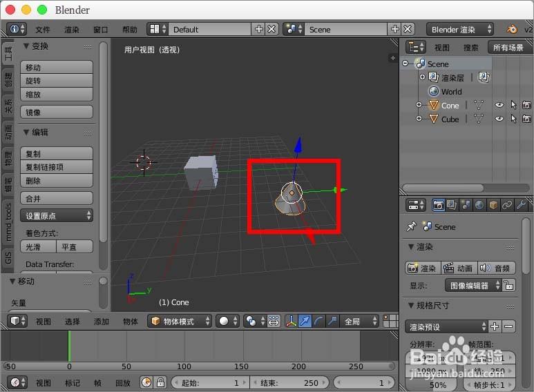
Task: Toggle the 3D manipulator axes icon
Action: point(291,321)
